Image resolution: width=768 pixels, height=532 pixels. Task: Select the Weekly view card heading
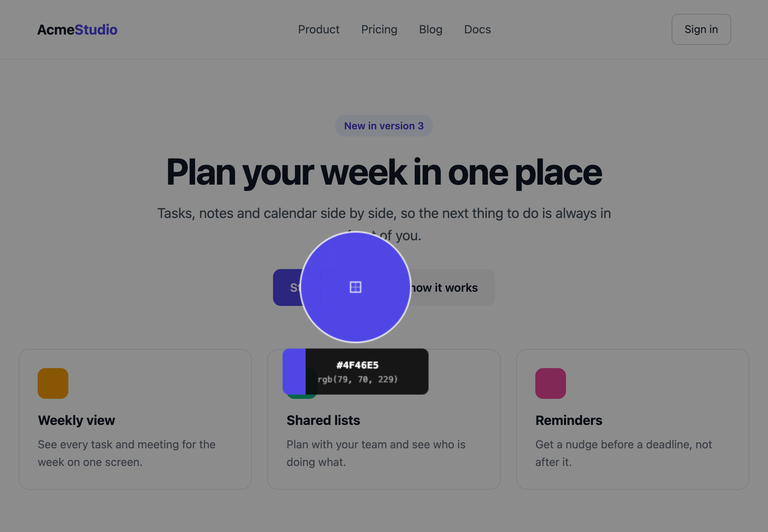[x=76, y=420]
